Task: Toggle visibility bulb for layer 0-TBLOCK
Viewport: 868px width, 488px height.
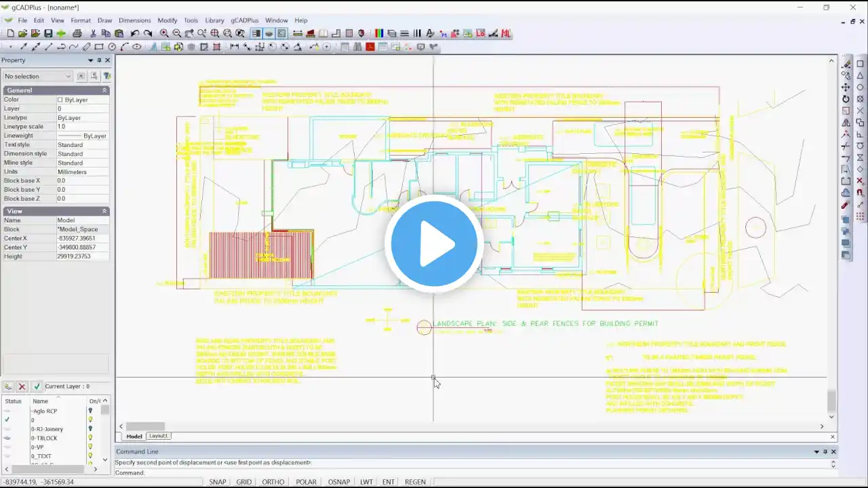Action: [x=90, y=438]
